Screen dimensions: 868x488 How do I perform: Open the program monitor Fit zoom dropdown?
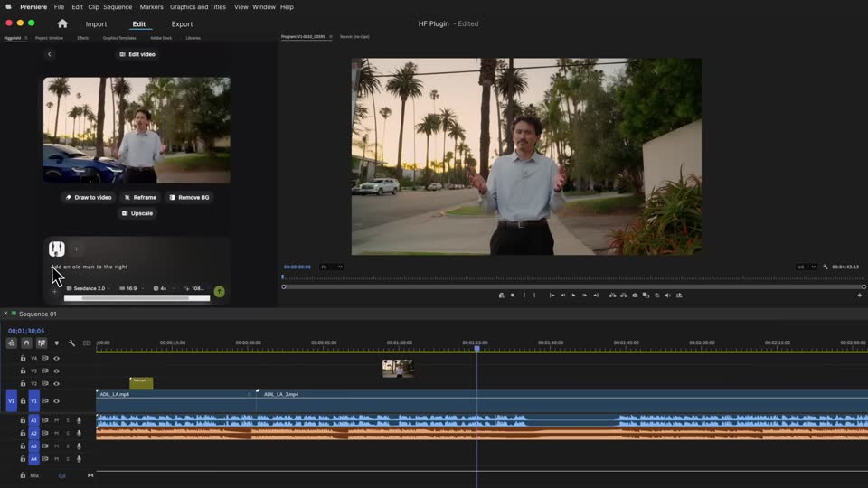click(332, 267)
